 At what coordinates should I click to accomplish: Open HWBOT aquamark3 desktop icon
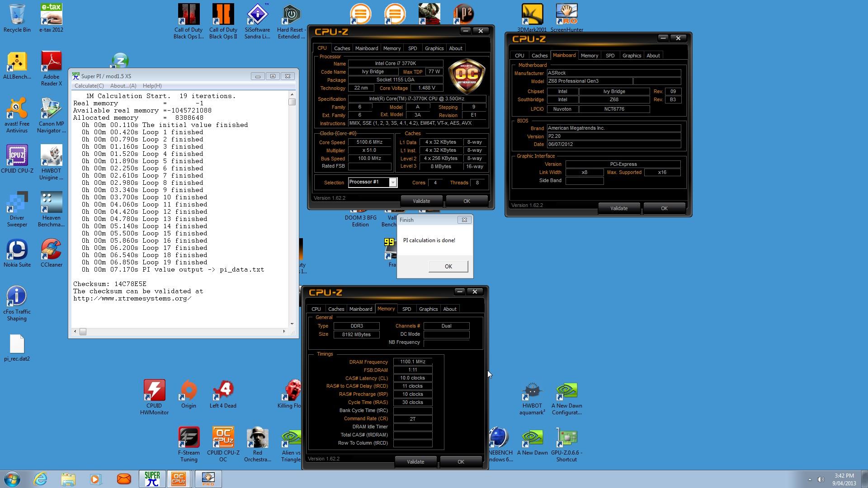coord(532,398)
